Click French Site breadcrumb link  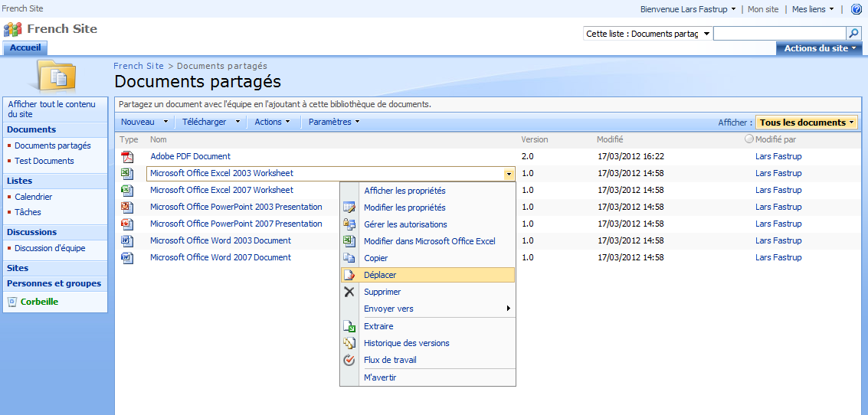[139, 66]
